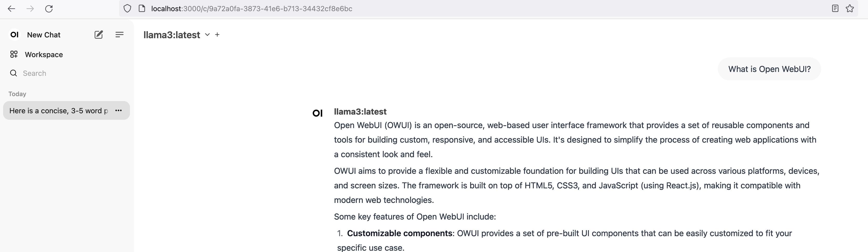
Task: Click the 'What is Open WebUI?' message bubble
Action: (x=769, y=69)
